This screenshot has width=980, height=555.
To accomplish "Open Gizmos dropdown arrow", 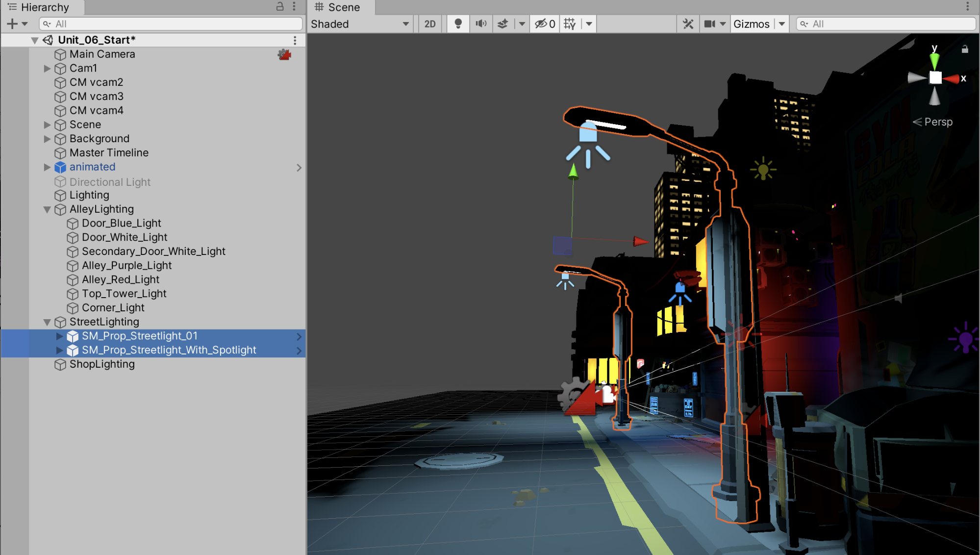I will [782, 24].
